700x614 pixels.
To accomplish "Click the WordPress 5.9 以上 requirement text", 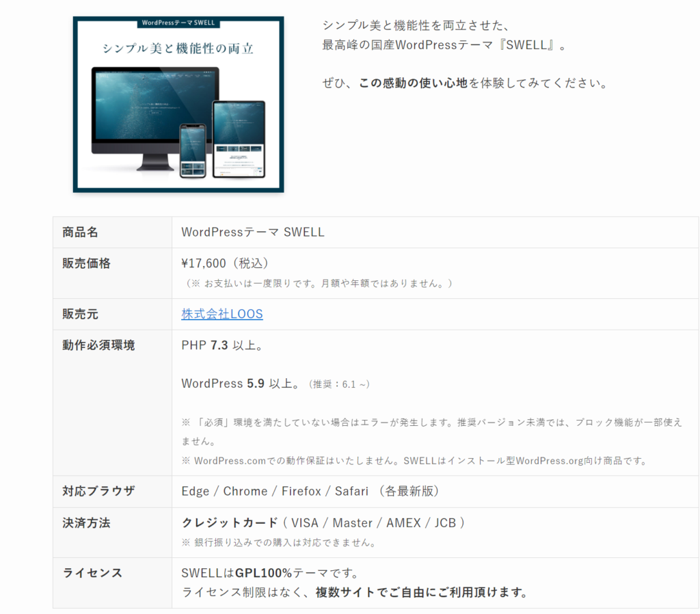I will [x=241, y=384].
